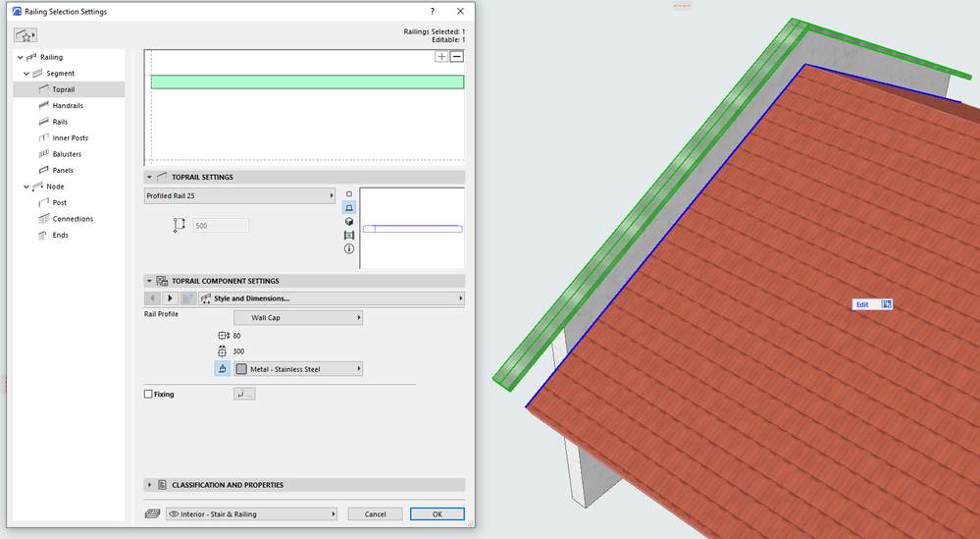Collapse TOPRAIL COMPONENT SETTINGS panel

click(x=149, y=281)
